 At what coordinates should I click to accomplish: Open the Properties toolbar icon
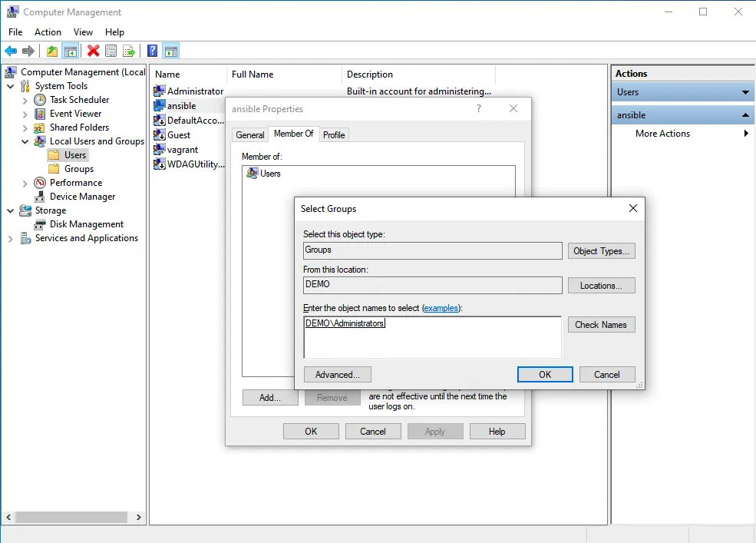point(111,51)
